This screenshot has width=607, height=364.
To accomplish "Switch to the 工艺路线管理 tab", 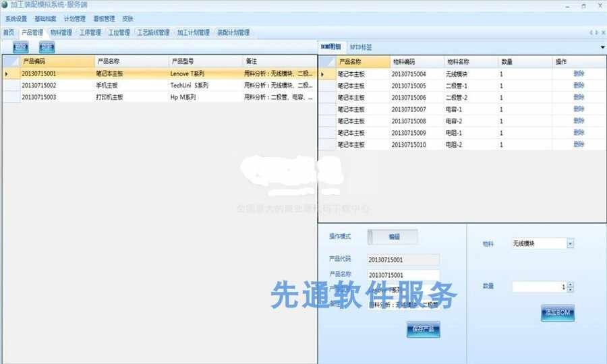I will (x=153, y=32).
